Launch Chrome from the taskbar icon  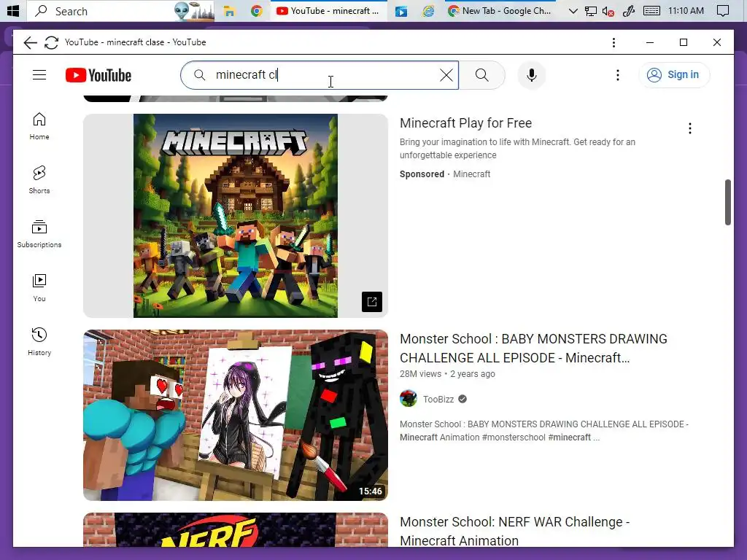pyautogui.click(x=256, y=11)
